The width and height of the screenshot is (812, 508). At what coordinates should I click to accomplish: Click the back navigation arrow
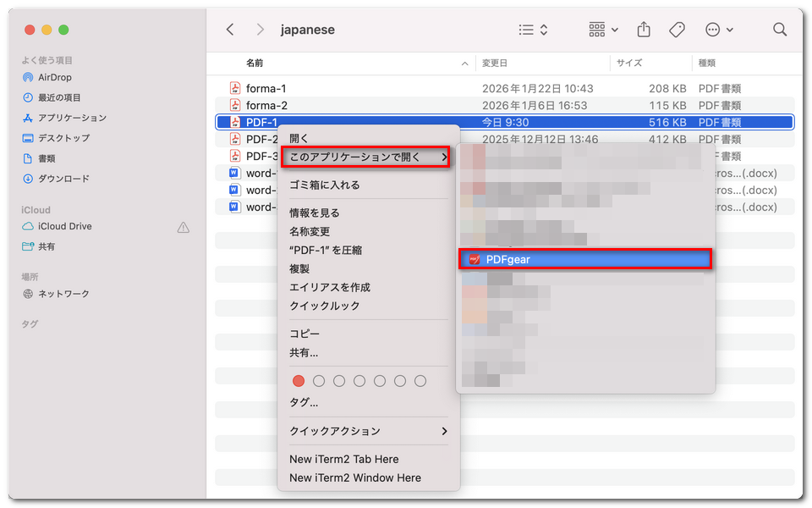tap(230, 29)
